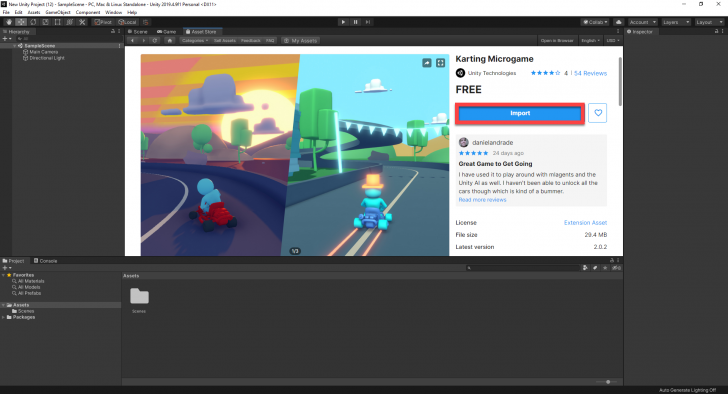728x394 pixels.
Task: Go back in the Asset Store
Action: pos(133,40)
